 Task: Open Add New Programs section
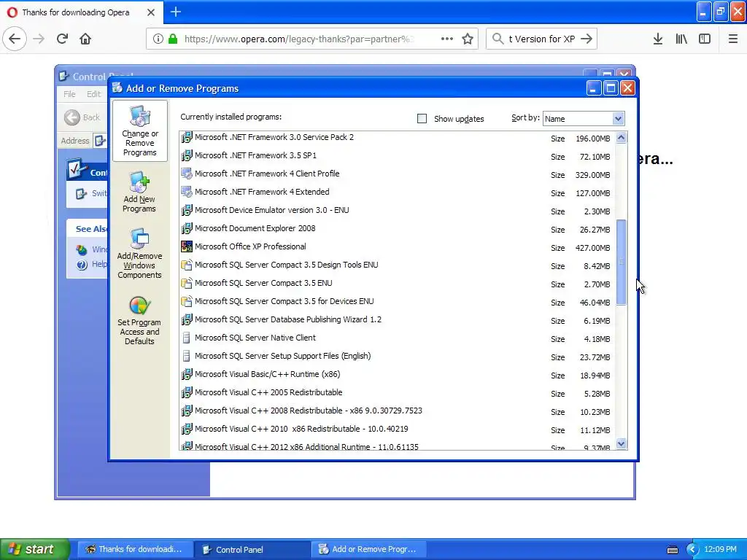[x=139, y=192]
